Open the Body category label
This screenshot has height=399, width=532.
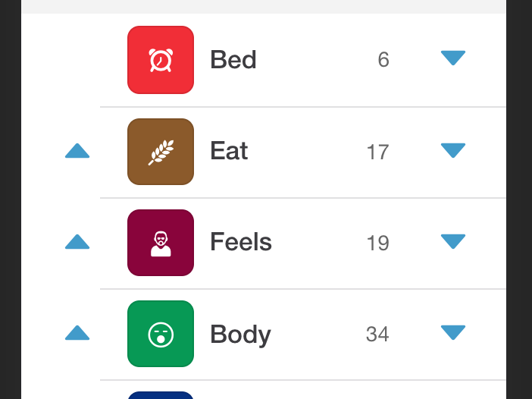tap(240, 335)
